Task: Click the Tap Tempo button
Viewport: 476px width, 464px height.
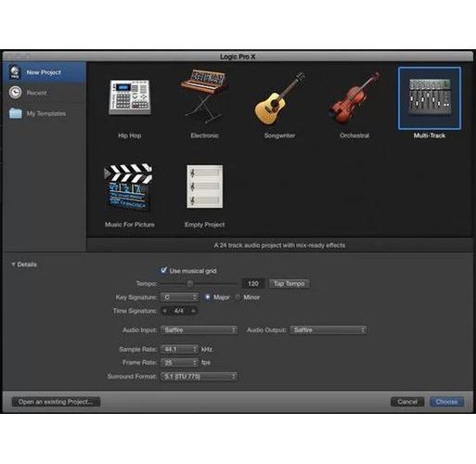Action: 289,284
